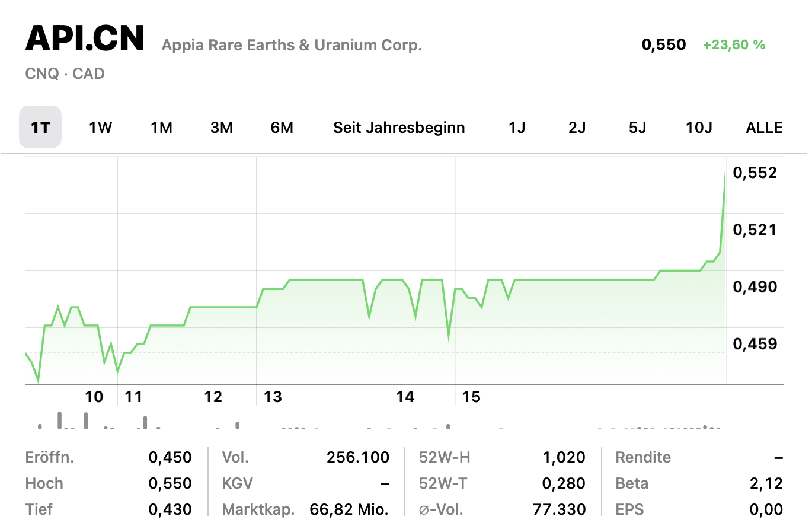
Task: Show the 1M chart range
Action: pyautogui.click(x=161, y=128)
